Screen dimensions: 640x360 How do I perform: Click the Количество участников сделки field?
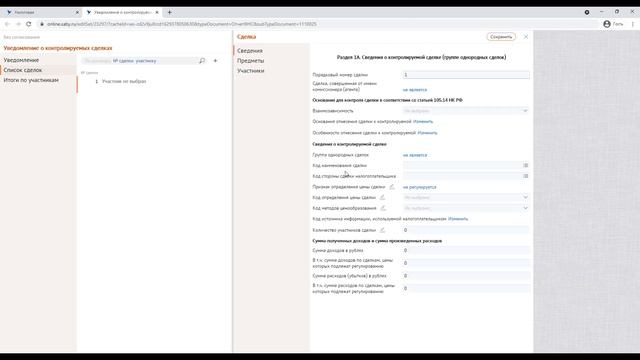point(466,230)
